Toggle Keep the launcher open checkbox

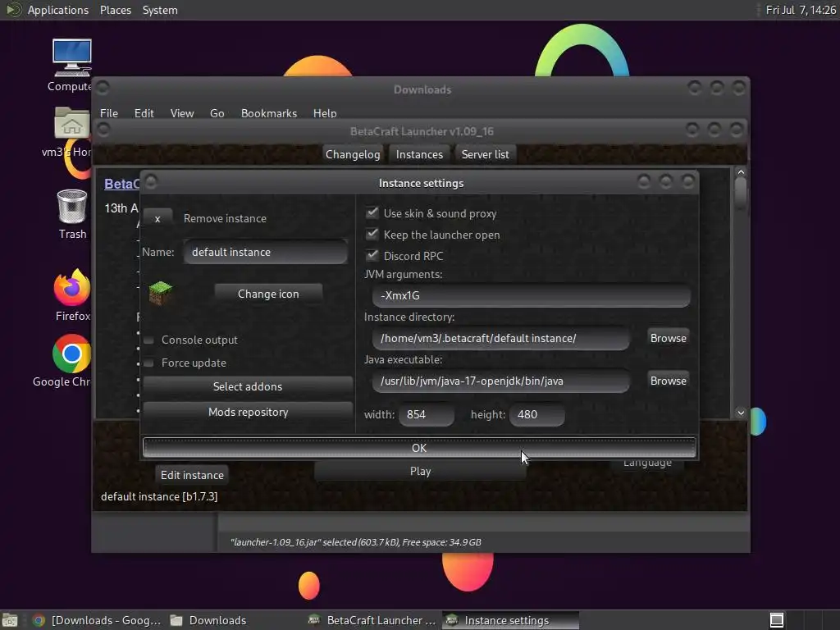point(372,234)
